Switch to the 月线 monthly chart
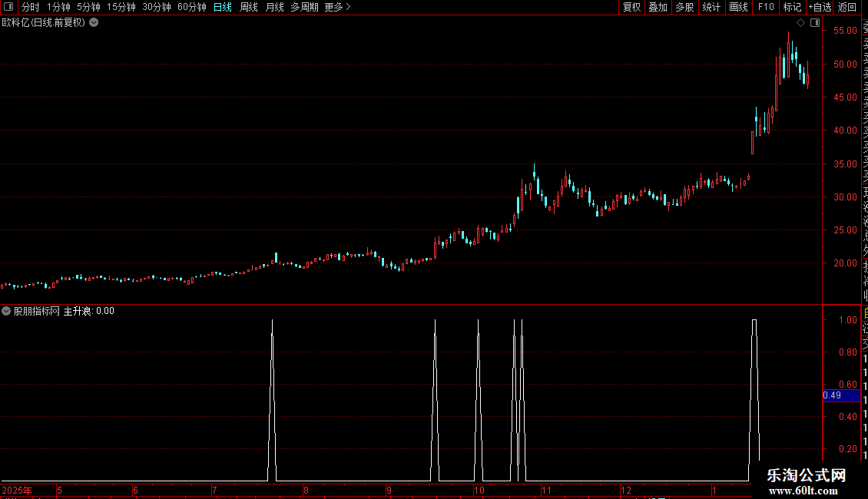Image resolution: width=868 pixels, height=499 pixels. click(274, 7)
